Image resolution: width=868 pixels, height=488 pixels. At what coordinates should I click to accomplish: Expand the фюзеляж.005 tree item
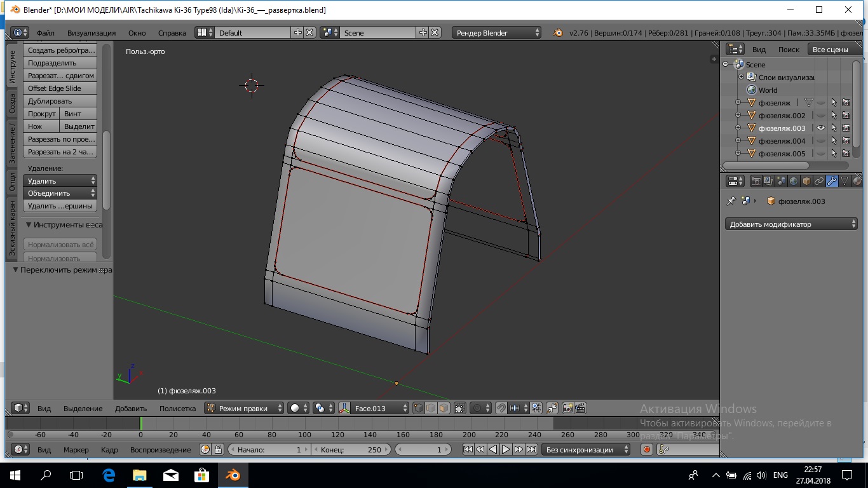pos(738,154)
